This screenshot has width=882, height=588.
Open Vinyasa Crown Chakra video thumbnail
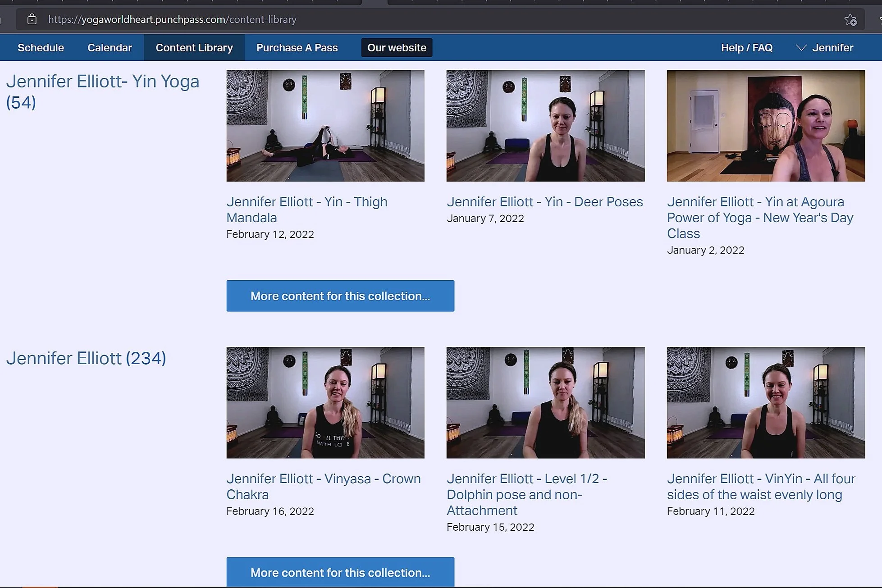(325, 402)
